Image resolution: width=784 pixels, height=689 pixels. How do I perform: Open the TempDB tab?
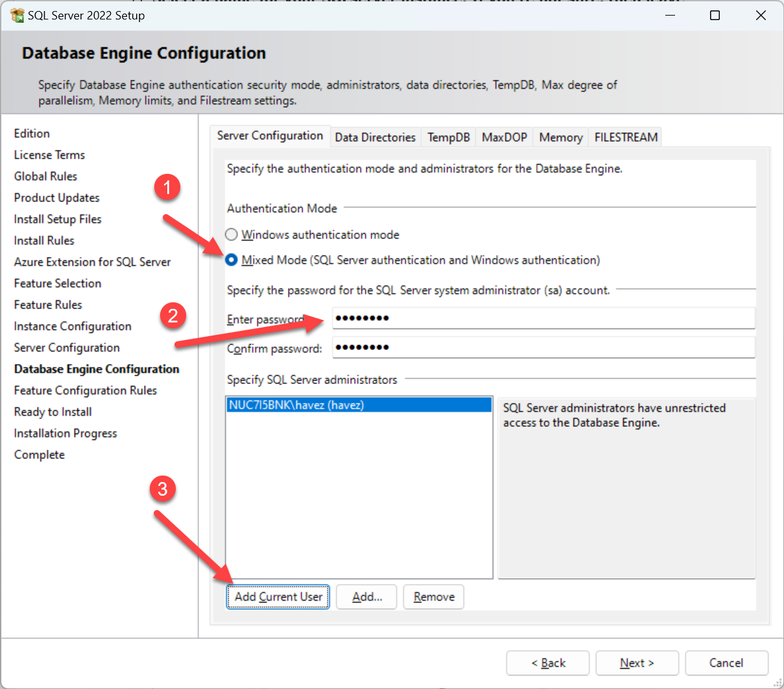[x=449, y=138]
